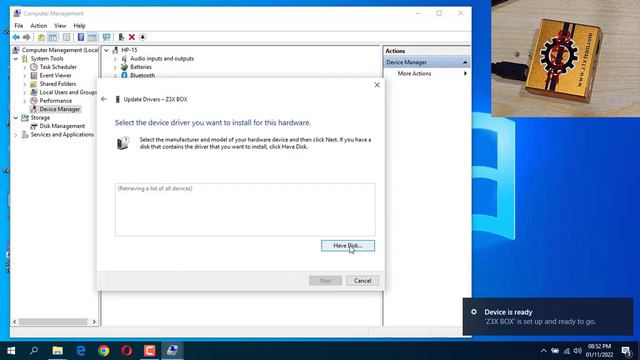Toggle Show/Hide Console Tree toolbar icon
This screenshot has height=360, width=640.
(53, 38)
